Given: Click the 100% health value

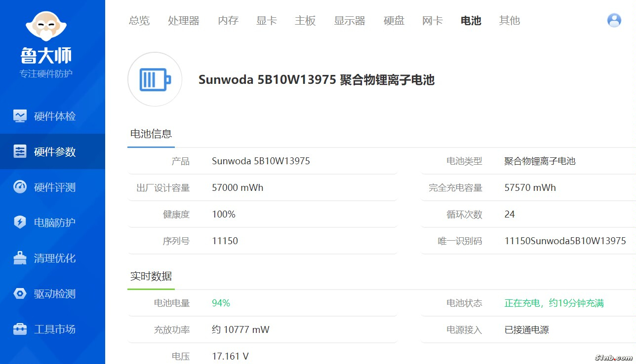Looking at the screenshot, I should [x=224, y=214].
